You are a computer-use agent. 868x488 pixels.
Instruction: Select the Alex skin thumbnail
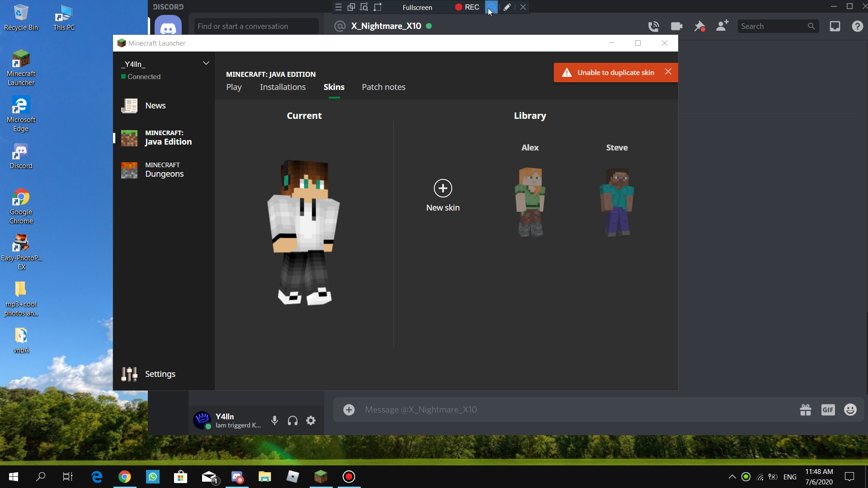click(x=530, y=202)
